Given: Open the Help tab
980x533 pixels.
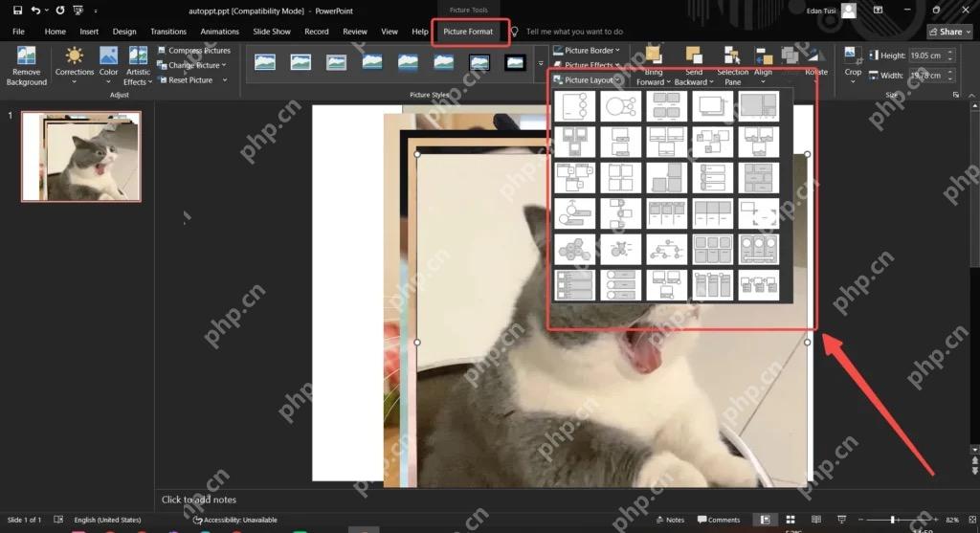Looking at the screenshot, I should point(420,32).
